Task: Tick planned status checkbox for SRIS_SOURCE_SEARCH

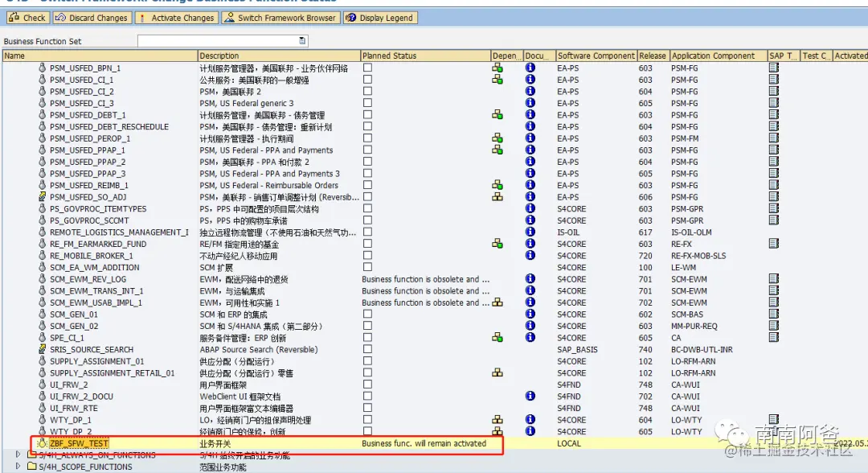Action: [367, 349]
